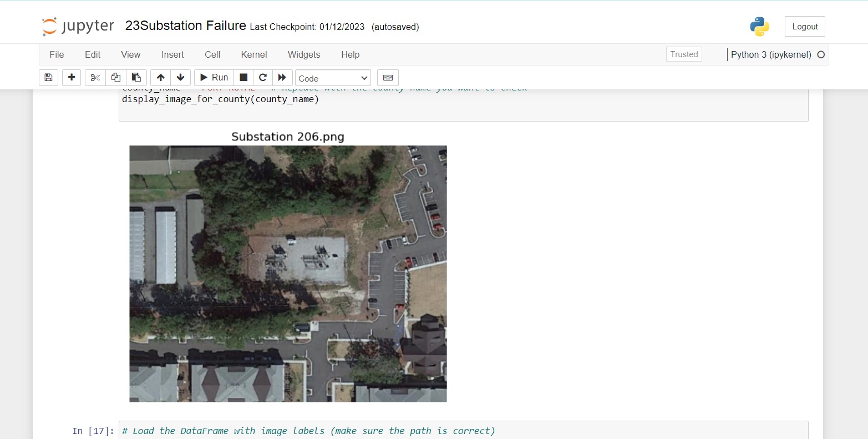Open the Widgets menu
This screenshot has height=439, width=868.
[x=304, y=54]
